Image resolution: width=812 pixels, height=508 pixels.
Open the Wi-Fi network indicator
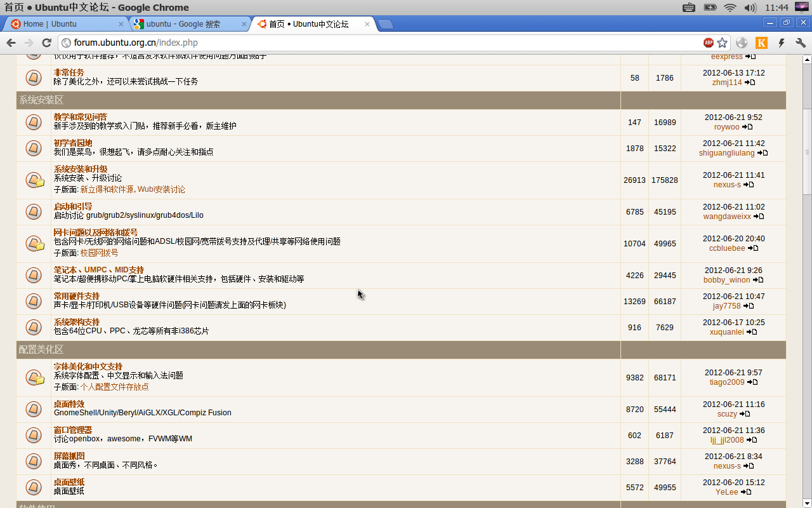tap(730, 8)
